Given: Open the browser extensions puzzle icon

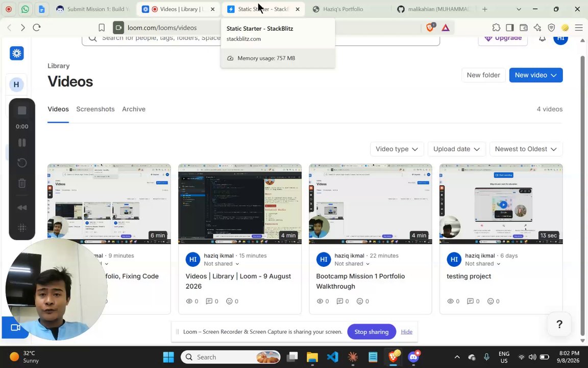Looking at the screenshot, I should pos(496,28).
